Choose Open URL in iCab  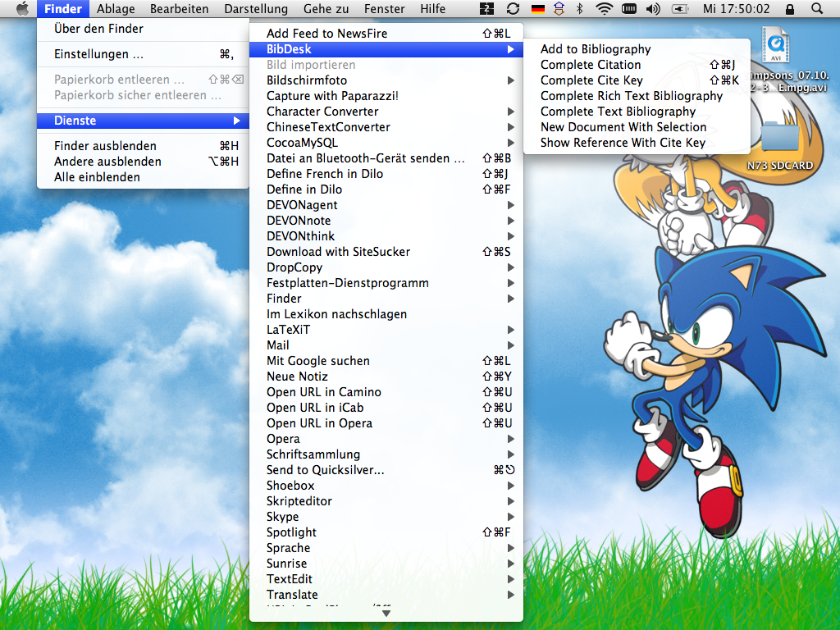tap(386, 407)
